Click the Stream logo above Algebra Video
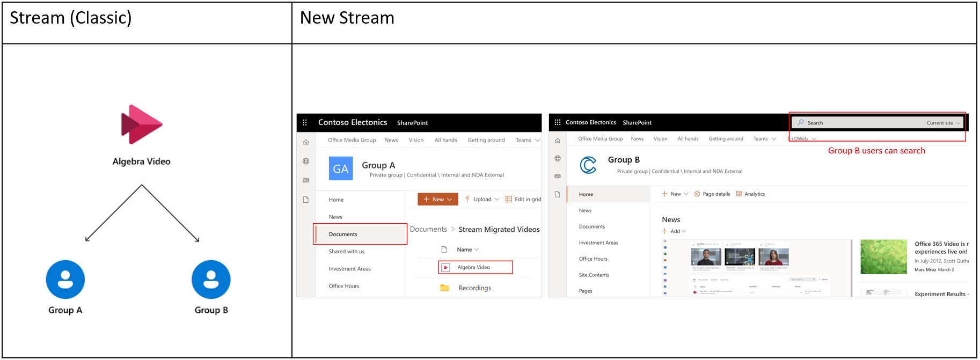Image resolution: width=980 pixels, height=360 pixels. click(142, 124)
